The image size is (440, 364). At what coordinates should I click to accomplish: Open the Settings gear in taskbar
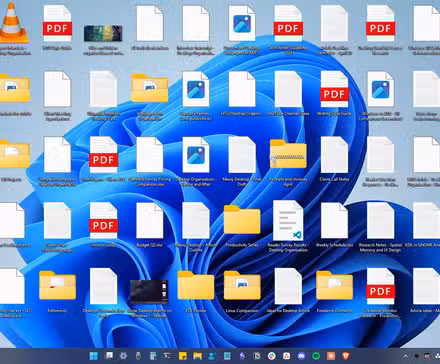pos(123,356)
